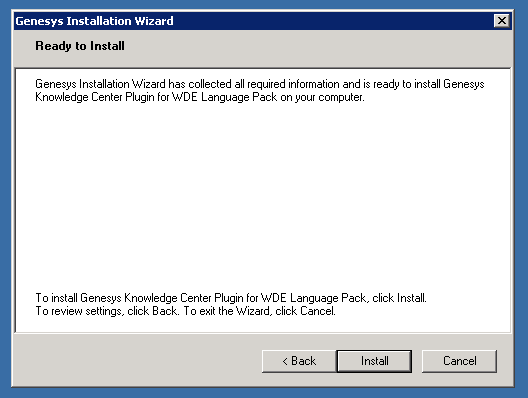Click the word 'Wizard' in the title bar

tap(154, 21)
